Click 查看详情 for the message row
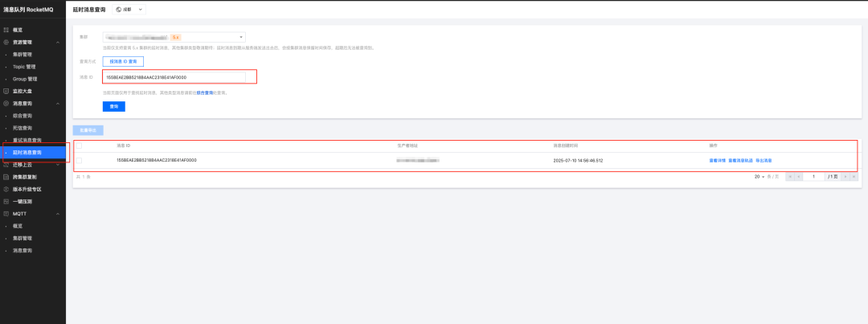The image size is (868, 324). point(718,160)
